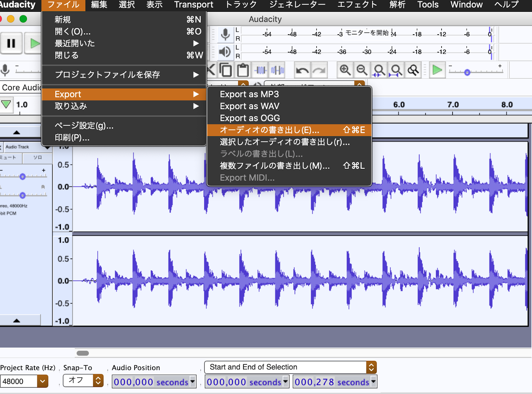Click the Zoom In magnifier icon

pos(345,70)
